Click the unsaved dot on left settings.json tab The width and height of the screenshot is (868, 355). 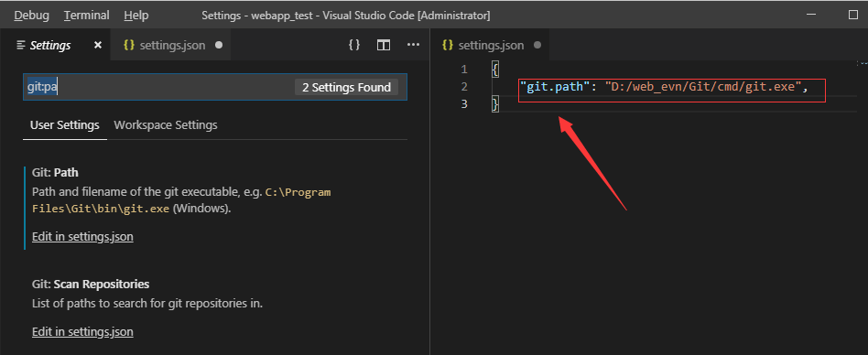click(x=219, y=46)
